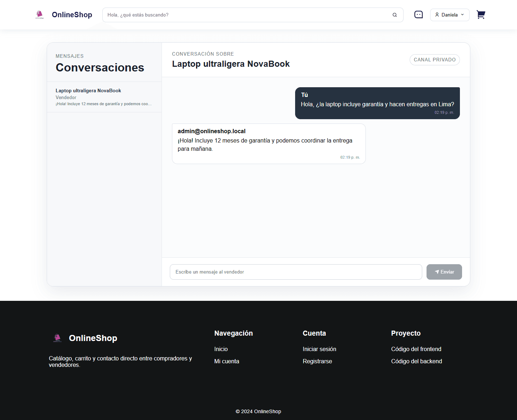Open the Iniciar sesión footer link
Viewport: 517px width, 420px height.
(x=319, y=349)
